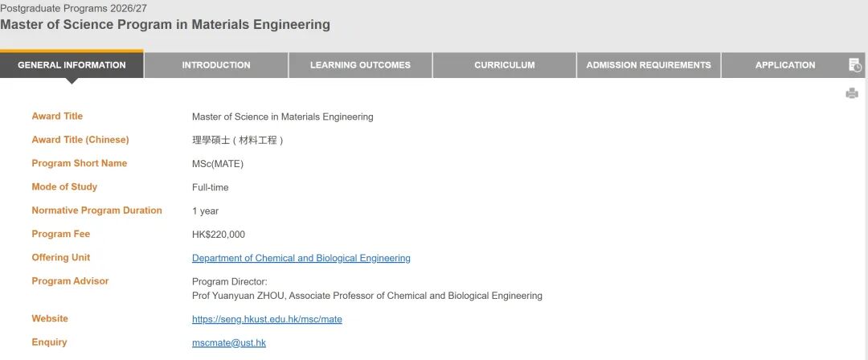Viewport: 868px width, 360px height.
Task: Click the Chinese award title text
Action: [238, 140]
